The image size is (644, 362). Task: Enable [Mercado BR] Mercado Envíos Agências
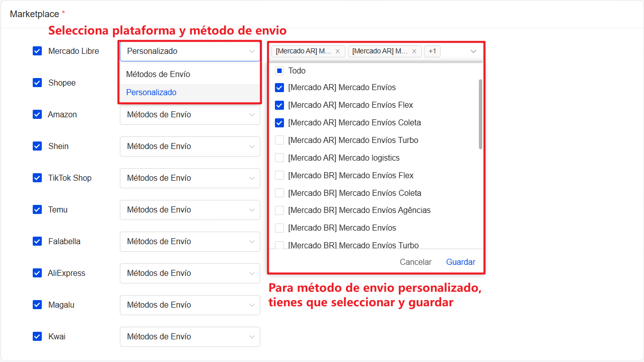coord(279,210)
